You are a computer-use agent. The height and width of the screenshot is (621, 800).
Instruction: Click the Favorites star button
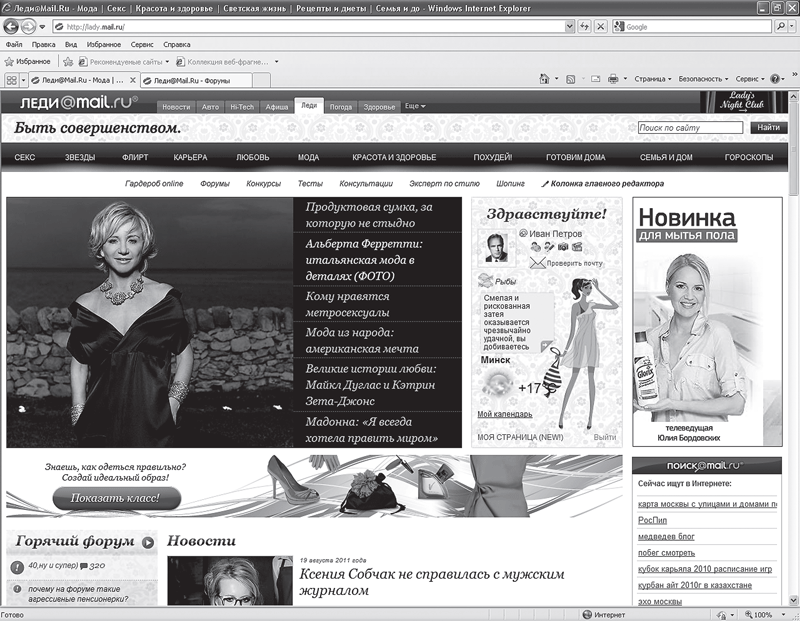click(x=28, y=61)
